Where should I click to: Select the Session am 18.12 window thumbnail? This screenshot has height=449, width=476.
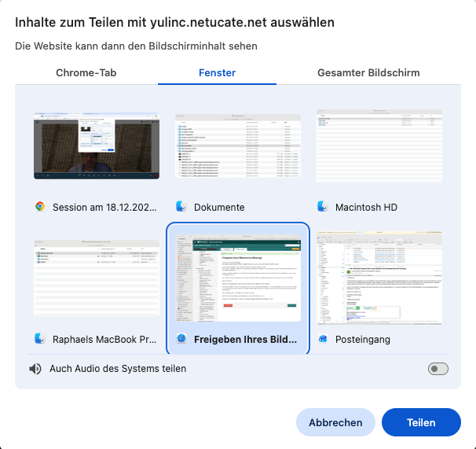click(97, 146)
